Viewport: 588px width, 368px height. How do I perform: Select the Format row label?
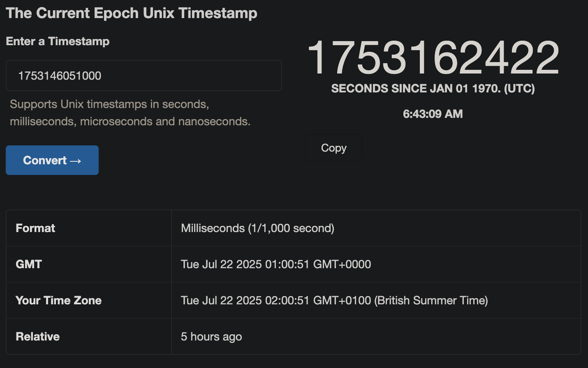click(35, 228)
